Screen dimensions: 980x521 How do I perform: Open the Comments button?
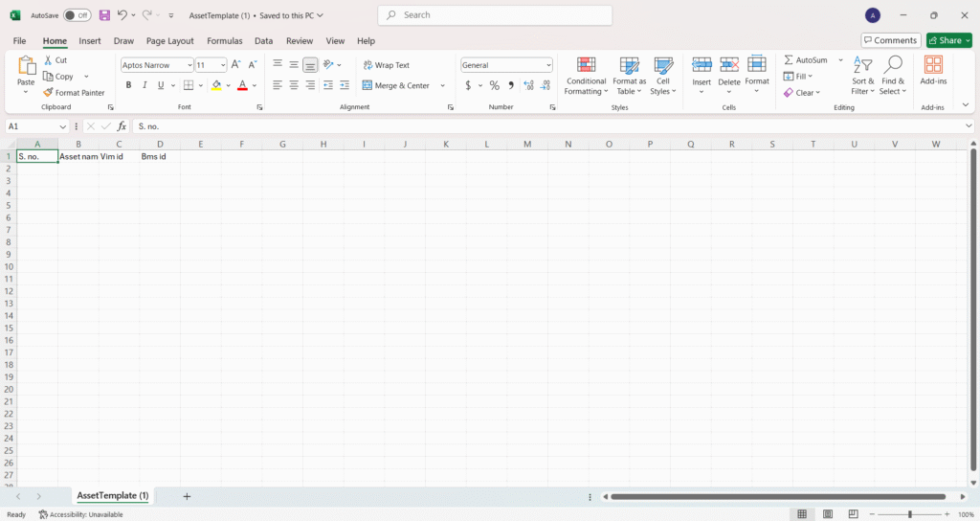pyautogui.click(x=890, y=40)
